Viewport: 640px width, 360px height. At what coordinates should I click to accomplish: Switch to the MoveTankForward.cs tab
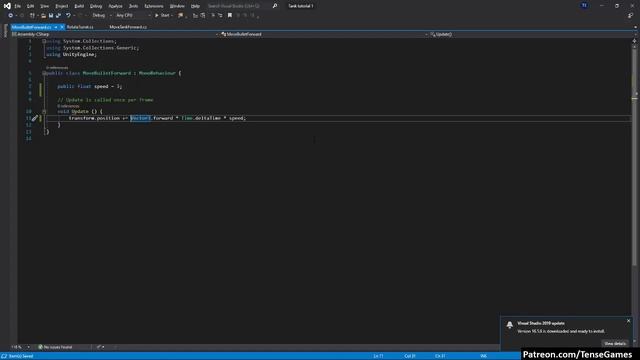(128, 27)
